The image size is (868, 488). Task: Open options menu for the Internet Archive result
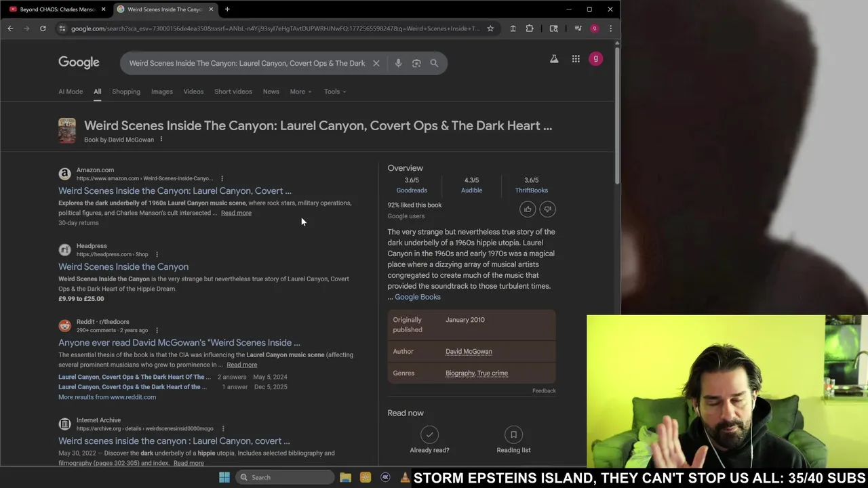pyautogui.click(x=222, y=428)
